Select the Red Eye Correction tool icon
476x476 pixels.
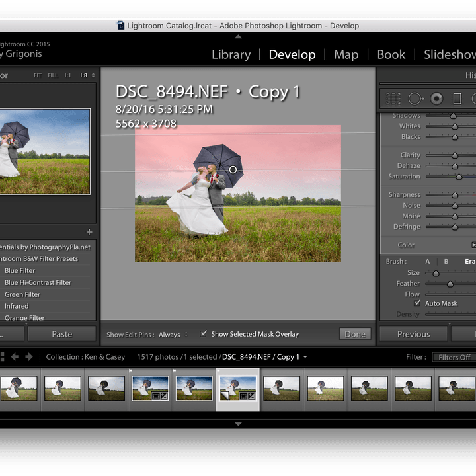tap(436, 99)
